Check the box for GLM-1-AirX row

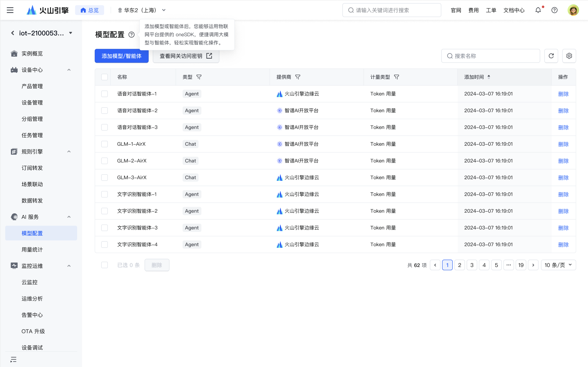click(104, 144)
